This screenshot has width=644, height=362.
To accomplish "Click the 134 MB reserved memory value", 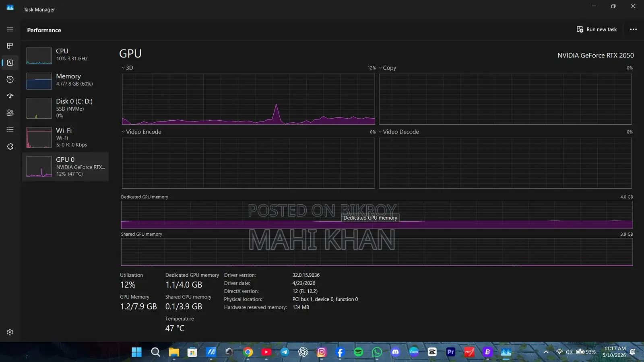I will click(301, 307).
